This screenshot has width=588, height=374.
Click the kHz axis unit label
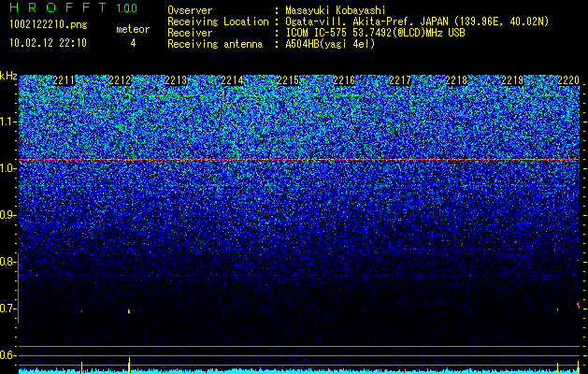tap(8, 76)
